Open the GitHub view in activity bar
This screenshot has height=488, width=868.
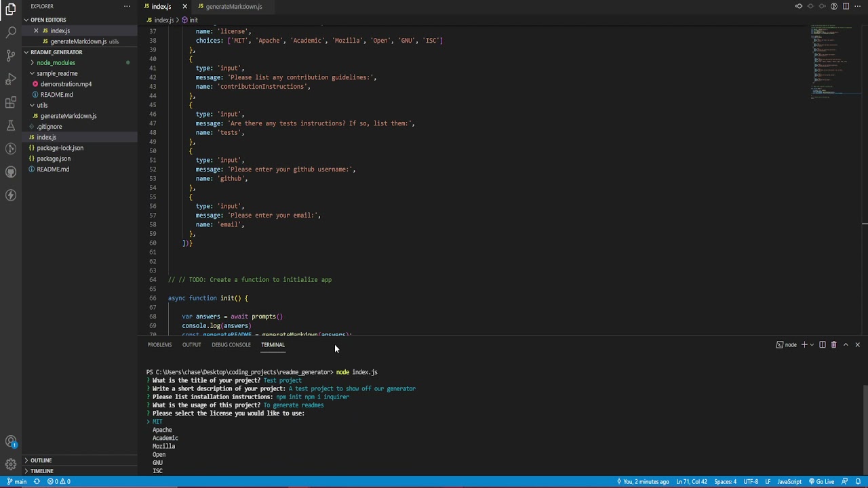click(11, 171)
